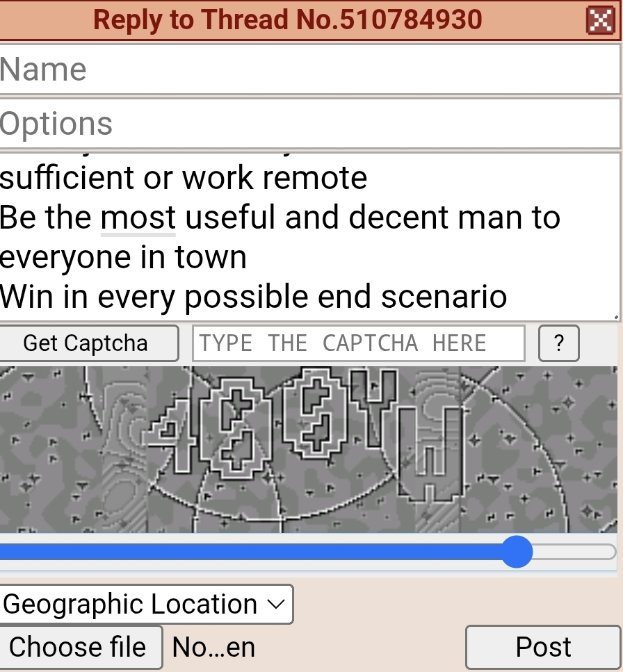The width and height of the screenshot is (623, 672).
Task: Click inside the comment text area
Action: (309, 236)
